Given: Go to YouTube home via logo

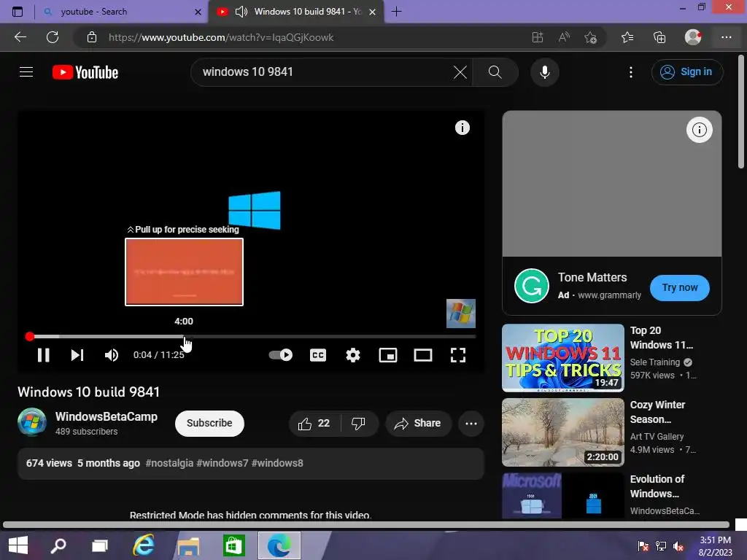Looking at the screenshot, I should pyautogui.click(x=85, y=72).
